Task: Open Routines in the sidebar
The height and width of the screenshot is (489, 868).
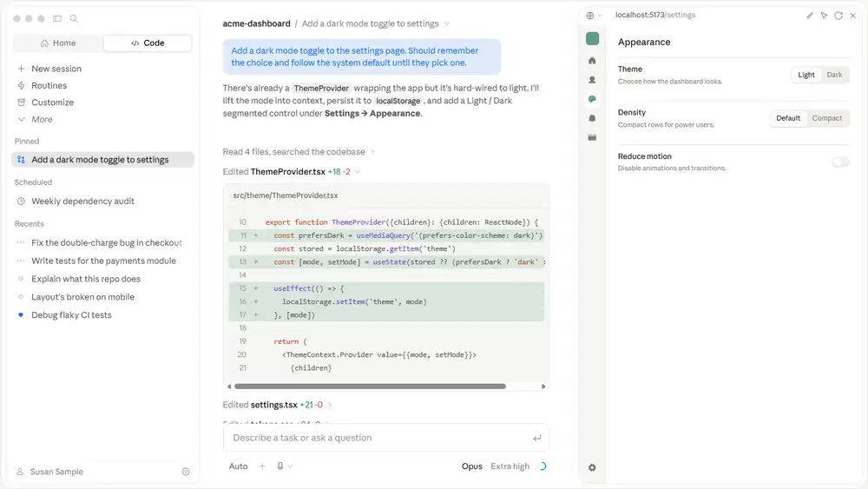Action: [x=49, y=85]
